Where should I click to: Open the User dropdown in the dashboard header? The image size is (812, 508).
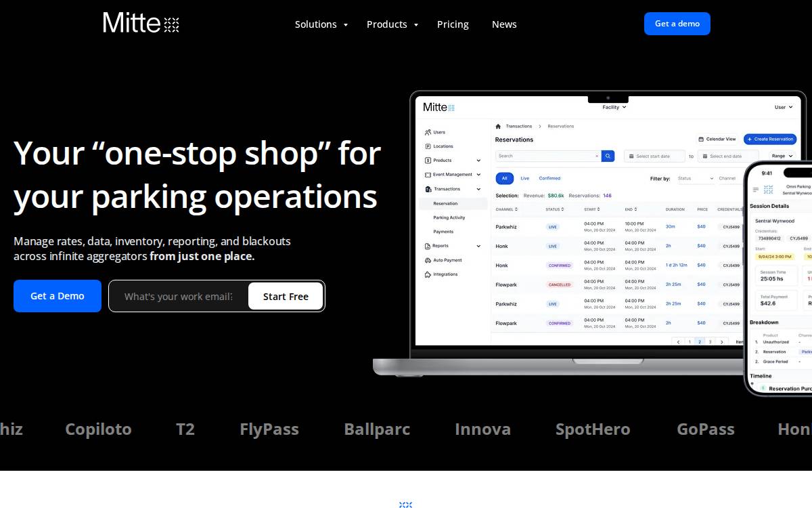(x=784, y=107)
